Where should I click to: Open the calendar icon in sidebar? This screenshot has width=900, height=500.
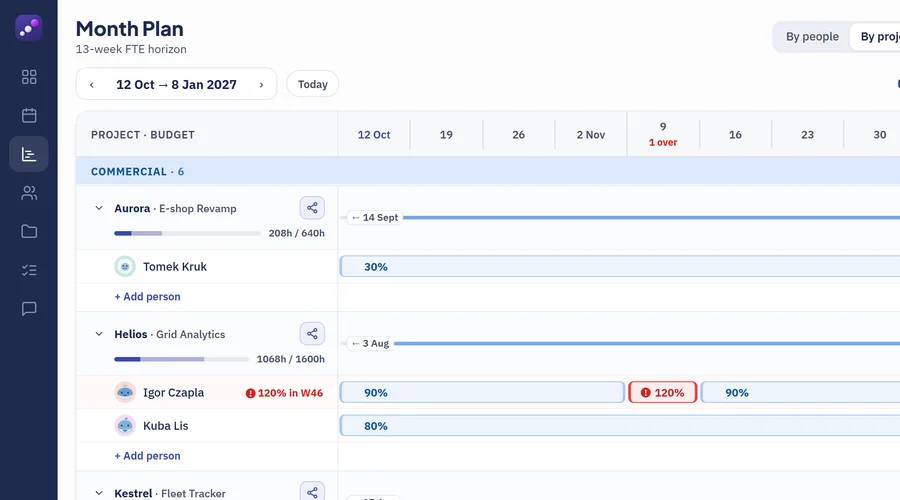click(x=29, y=115)
